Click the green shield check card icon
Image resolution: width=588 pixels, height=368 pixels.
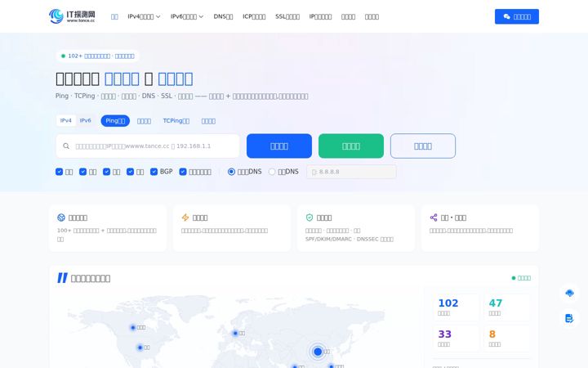(x=310, y=218)
